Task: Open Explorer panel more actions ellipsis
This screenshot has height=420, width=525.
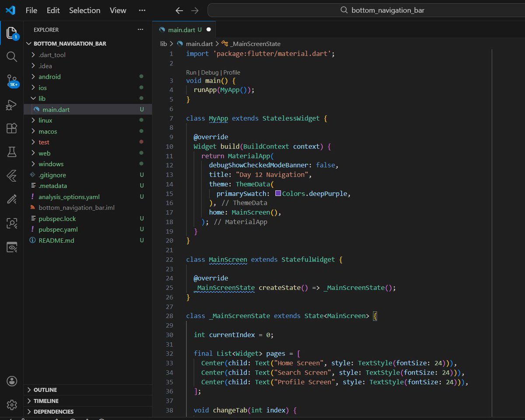Action: (x=140, y=30)
